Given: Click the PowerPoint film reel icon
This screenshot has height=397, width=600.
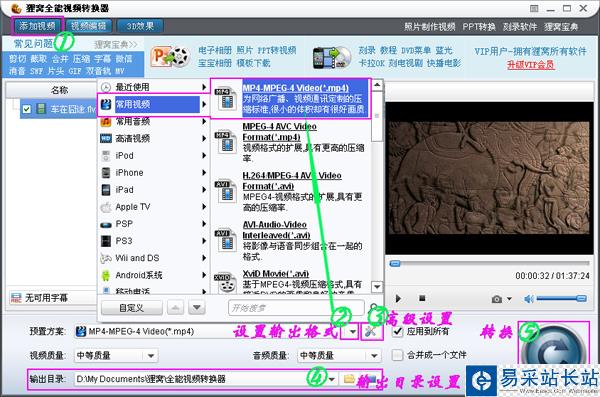Looking at the screenshot, I should [x=170, y=57].
